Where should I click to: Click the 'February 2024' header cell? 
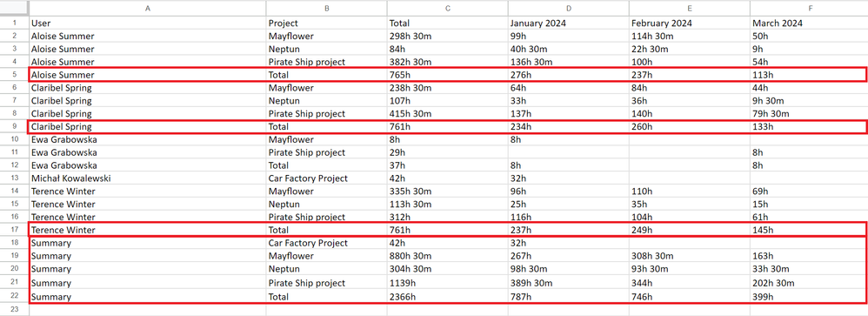689,24
